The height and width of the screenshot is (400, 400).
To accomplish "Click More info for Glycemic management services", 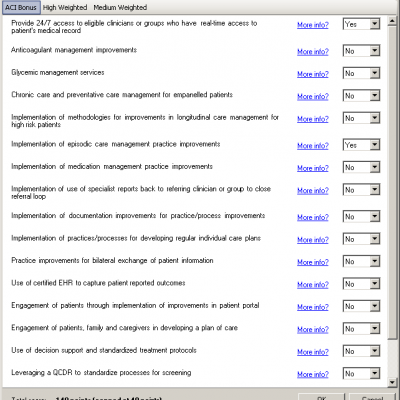I will coord(313,74).
